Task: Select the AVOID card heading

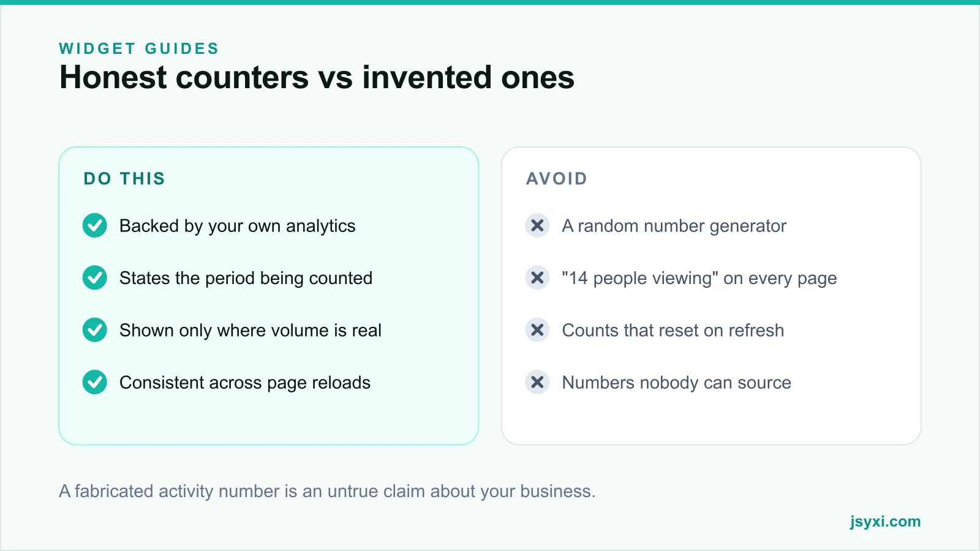Action: (x=557, y=178)
